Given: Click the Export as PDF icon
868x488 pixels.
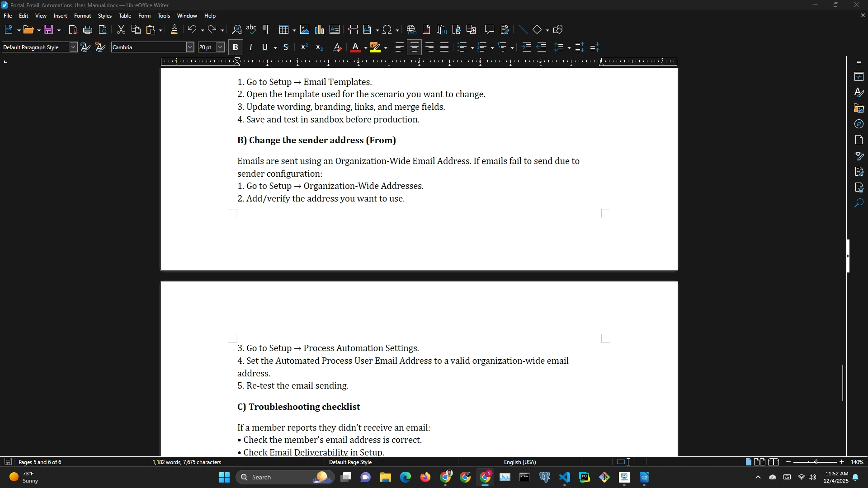Looking at the screenshot, I should click(73, 30).
